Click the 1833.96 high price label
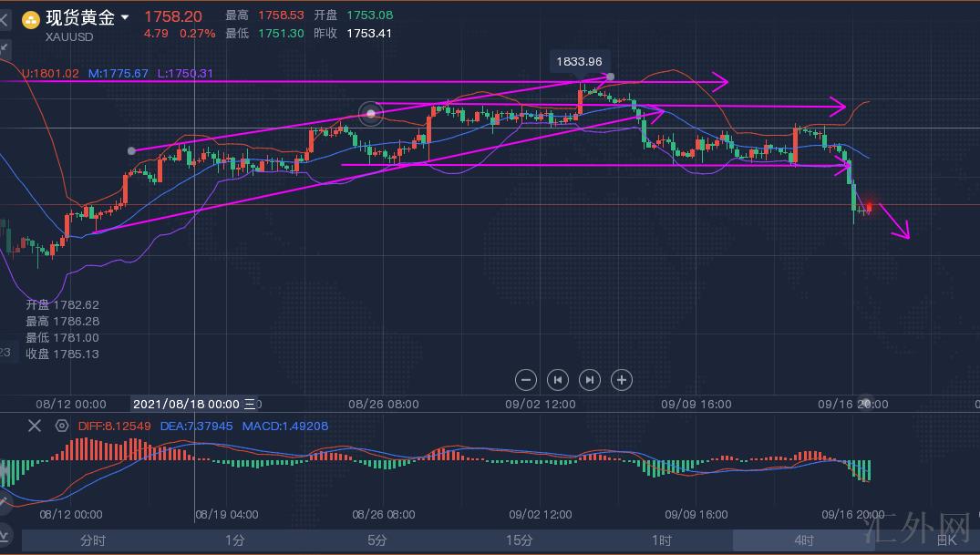The height and width of the screenshot is (555, 980). pos(579,61)
